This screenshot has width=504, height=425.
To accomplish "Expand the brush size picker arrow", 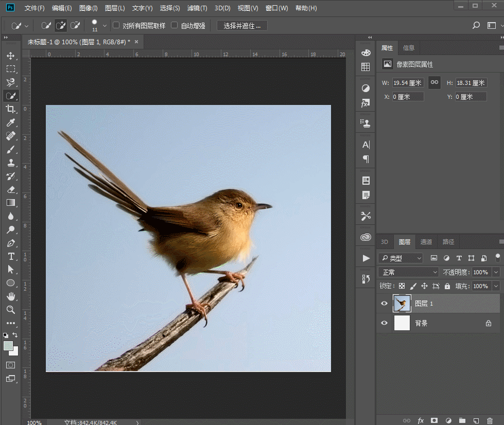I will point(105,26).
